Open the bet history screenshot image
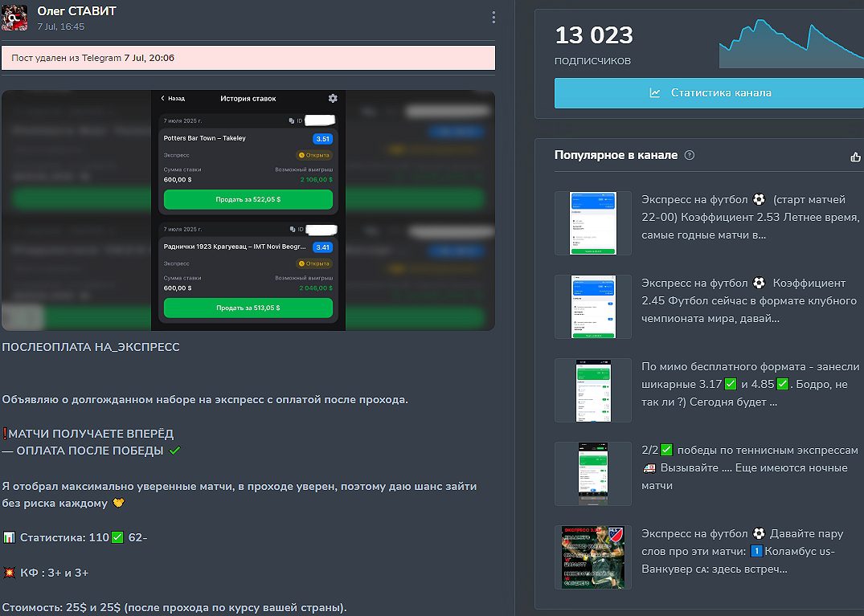Image resolution: width=864 pixels, height=616 pixels. point(248,210)
